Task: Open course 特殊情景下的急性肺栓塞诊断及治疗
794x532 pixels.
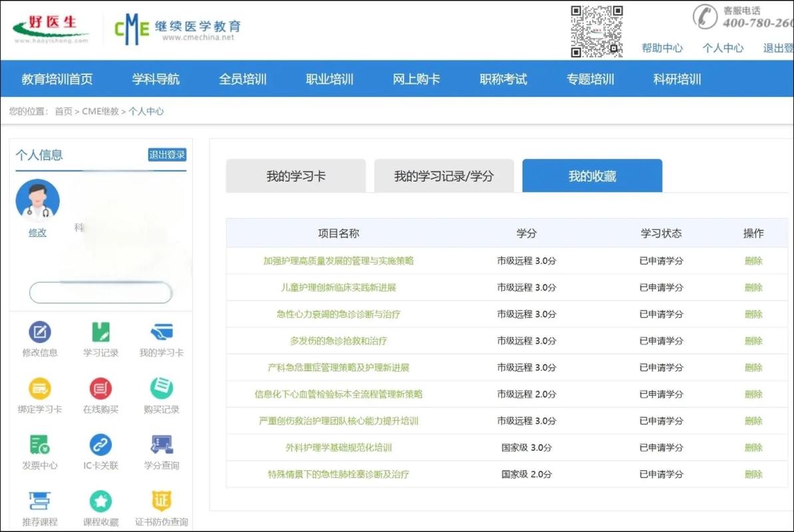Action: pyautogui.click(x=338, y=474)
